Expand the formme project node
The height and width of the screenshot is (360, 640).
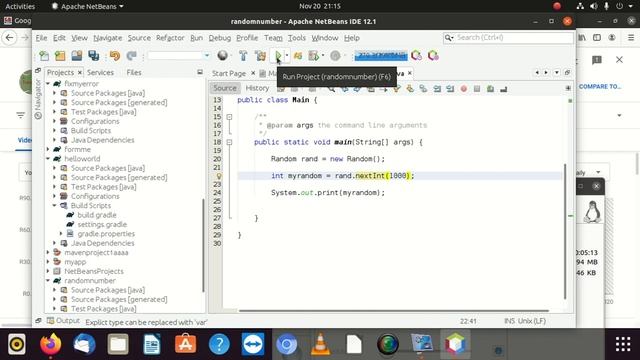tap(48, 149)
